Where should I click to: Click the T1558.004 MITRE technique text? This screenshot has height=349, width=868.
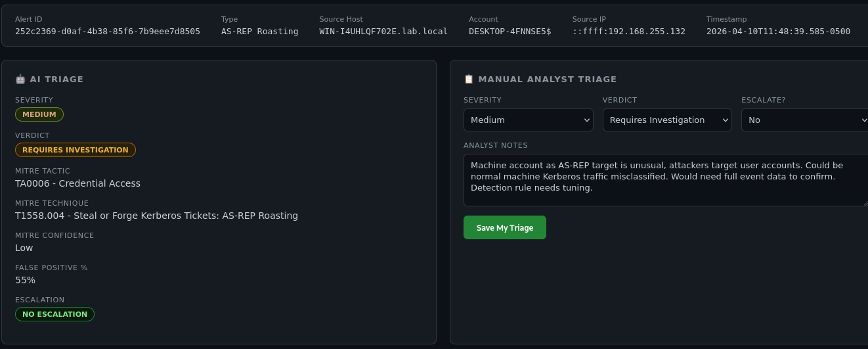(x=156, y=216)
